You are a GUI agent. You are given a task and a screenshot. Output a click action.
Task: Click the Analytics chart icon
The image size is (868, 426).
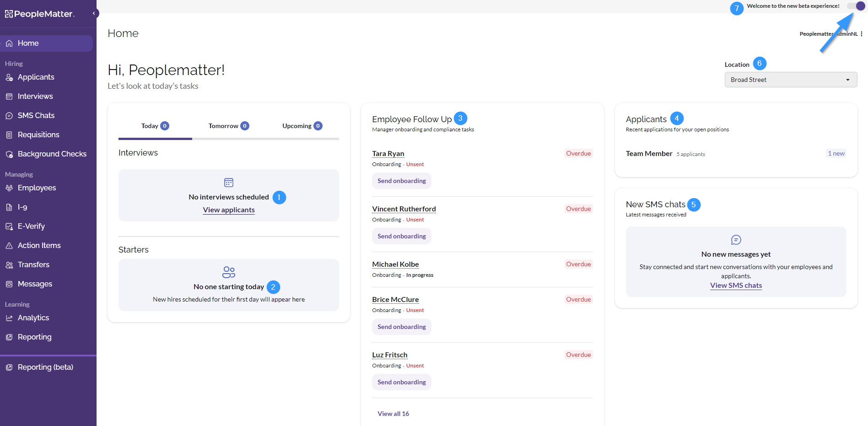(9, 318)
